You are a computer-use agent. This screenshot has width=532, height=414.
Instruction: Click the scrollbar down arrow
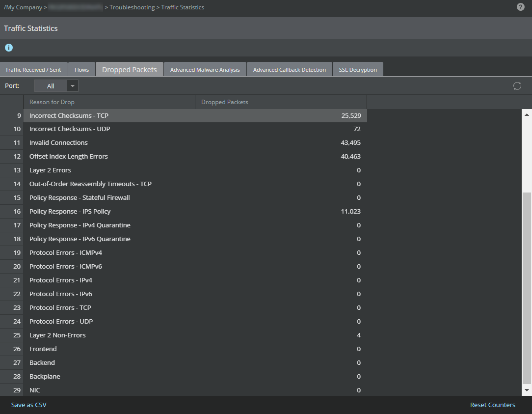tap(527, 390)
